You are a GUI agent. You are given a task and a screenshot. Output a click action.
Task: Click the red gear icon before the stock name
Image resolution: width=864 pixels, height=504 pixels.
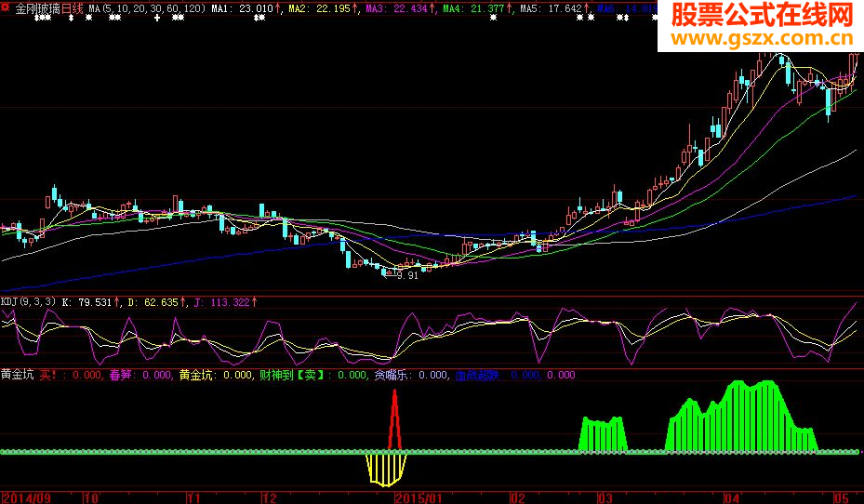(x=6, y=7)
